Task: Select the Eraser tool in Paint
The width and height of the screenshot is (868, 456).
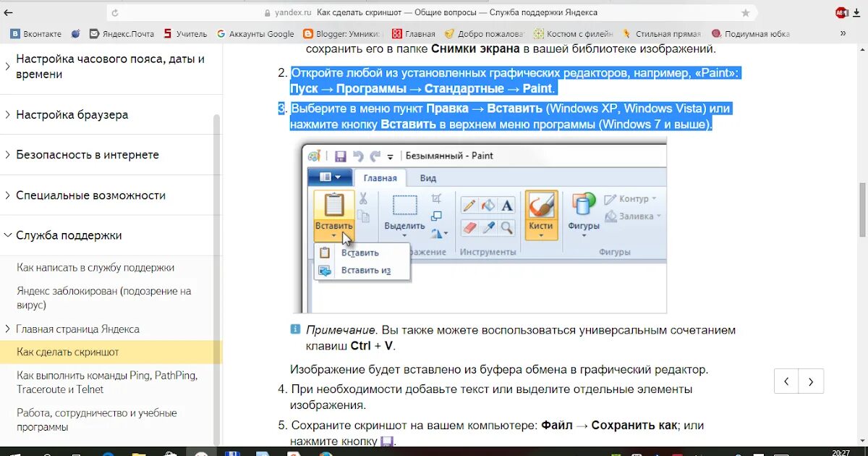Action: (469, 228)
